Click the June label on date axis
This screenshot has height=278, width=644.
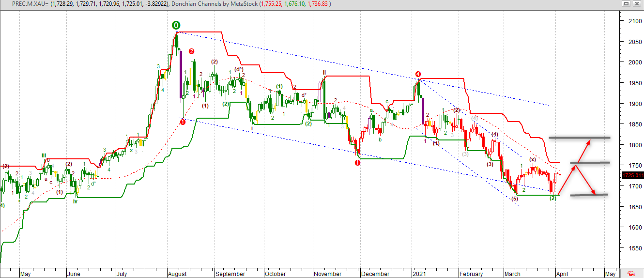(74, 274)
